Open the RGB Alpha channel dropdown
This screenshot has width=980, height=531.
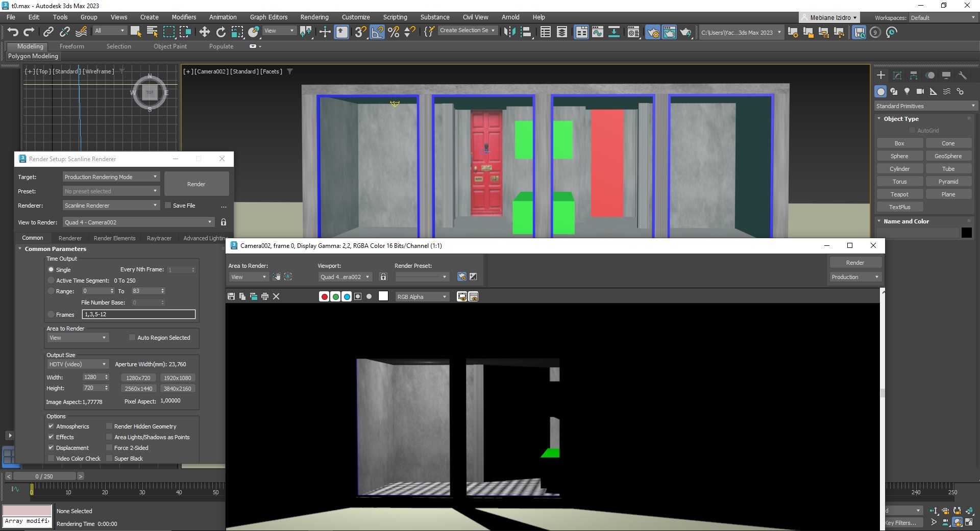click(x=422, y=297)
